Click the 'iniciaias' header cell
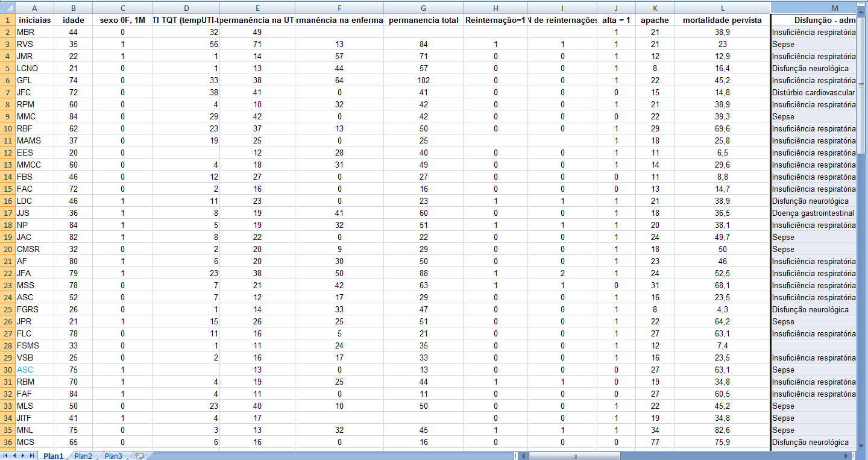This screenshot has width=868, height=460. tap(34, 20)
